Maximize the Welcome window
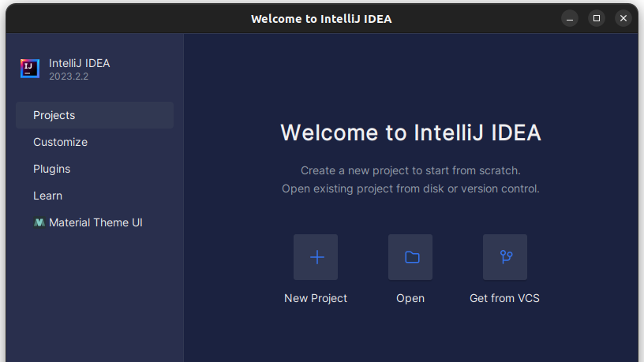Image resolution: width=644 pixels, height=362 pixels. [x=597, y=18]
